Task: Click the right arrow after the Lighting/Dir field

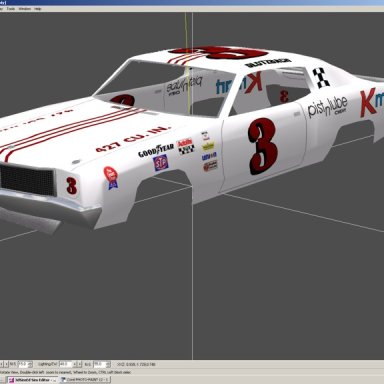Action: click(x=80, y=364)
